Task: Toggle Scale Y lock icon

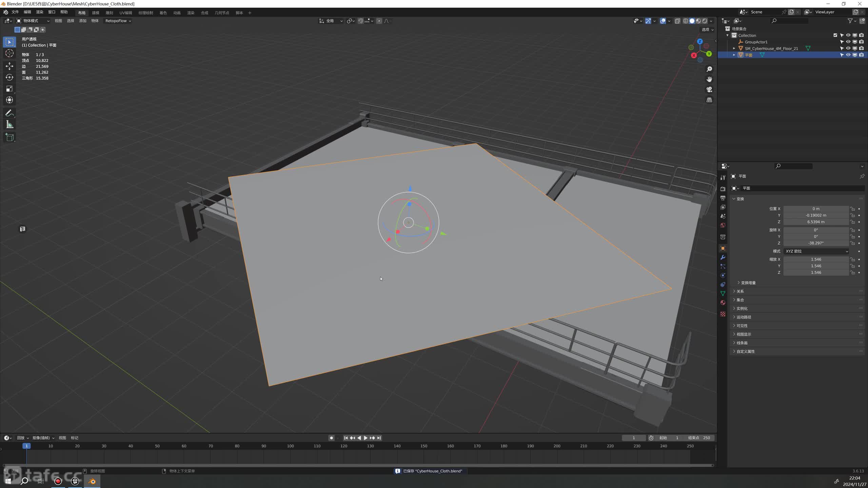Action: [852, 266]
